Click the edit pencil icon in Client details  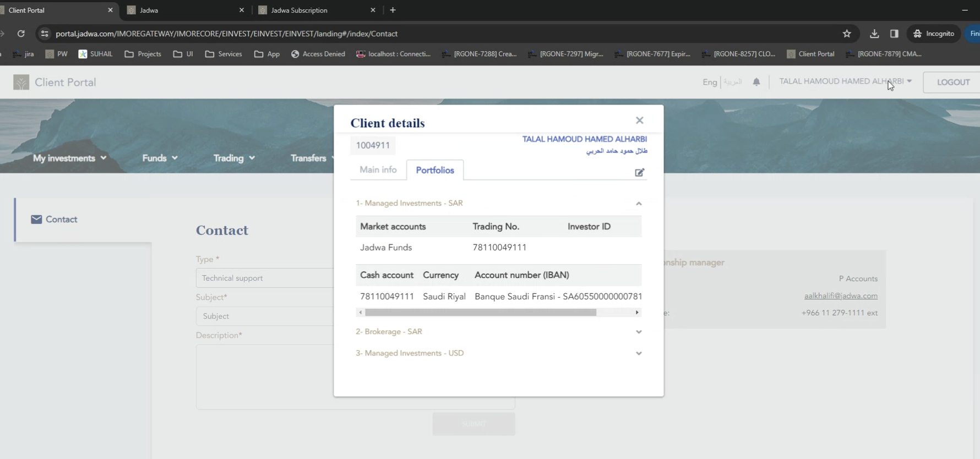click(x=639, y=173)
